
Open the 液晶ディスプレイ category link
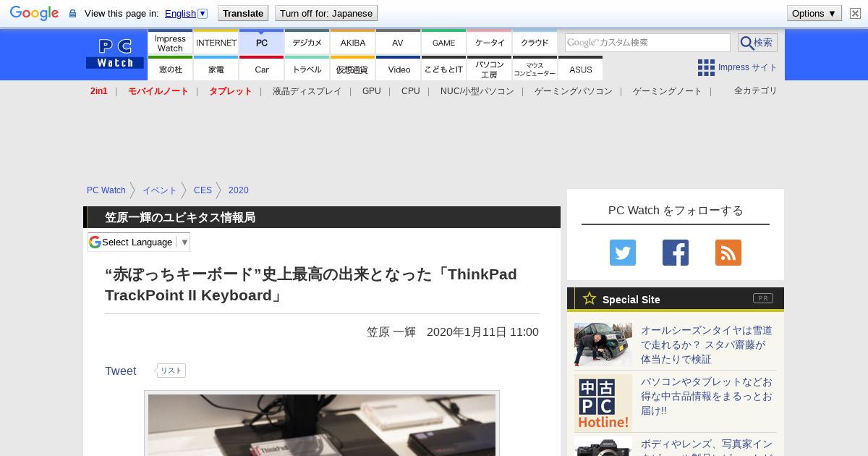point(307,91)
